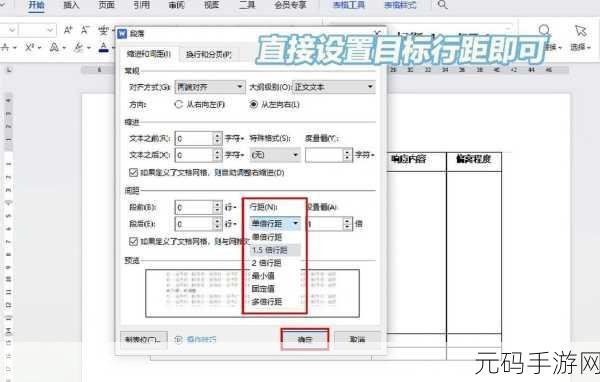Viewport: 600px width, 382px height.
Task: Open 行 unit dropdown beside 段前
Action: [231, 207]
